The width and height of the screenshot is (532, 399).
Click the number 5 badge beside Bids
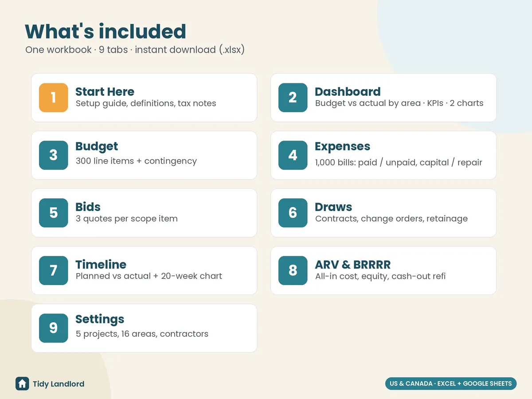[54, 213]
